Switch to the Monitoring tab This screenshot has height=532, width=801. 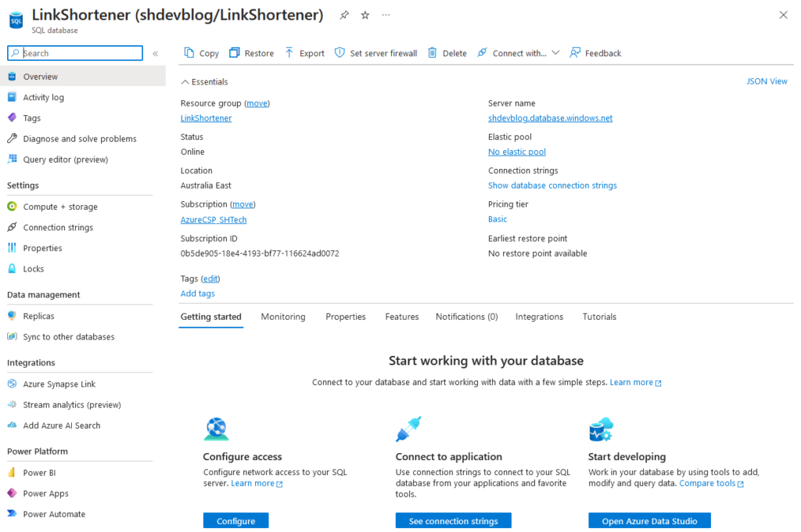(283, 316)
